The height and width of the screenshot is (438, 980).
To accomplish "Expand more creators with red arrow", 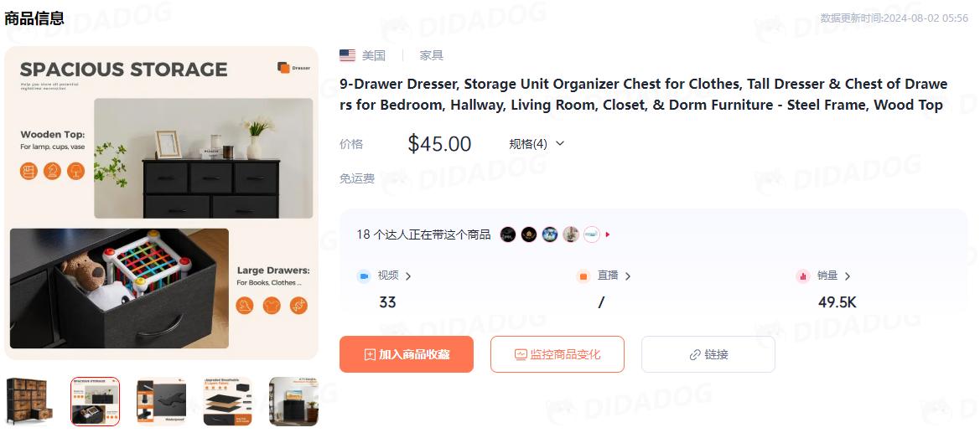I will click(x=608, y=234).
